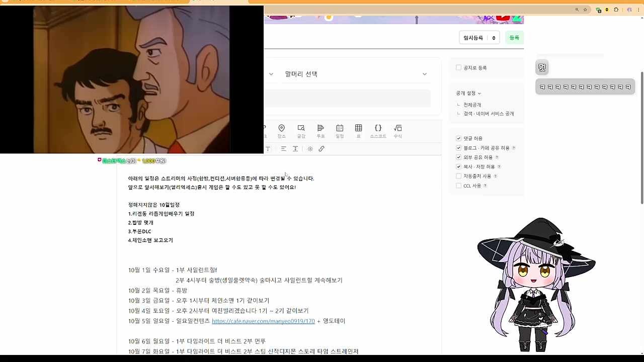Click the title input field

click(x=347, y=99)
